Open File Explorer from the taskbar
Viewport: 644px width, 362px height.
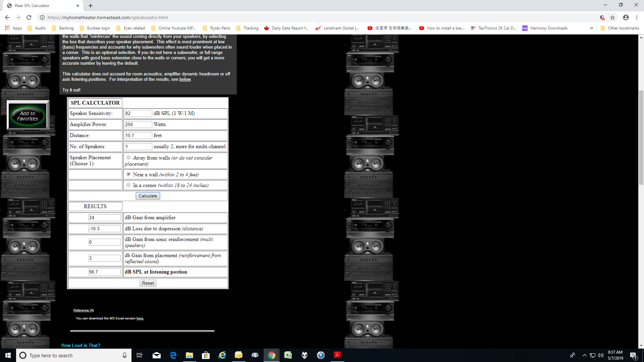[x=190, y=355]
